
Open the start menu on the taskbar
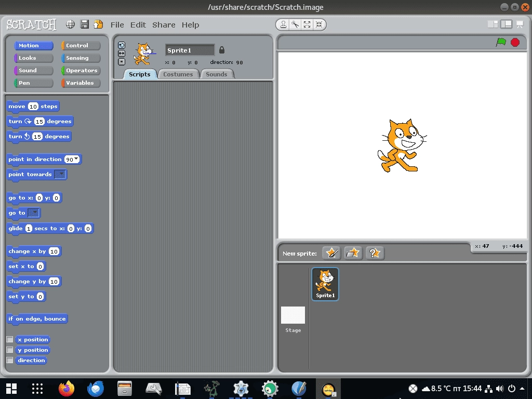11,389
